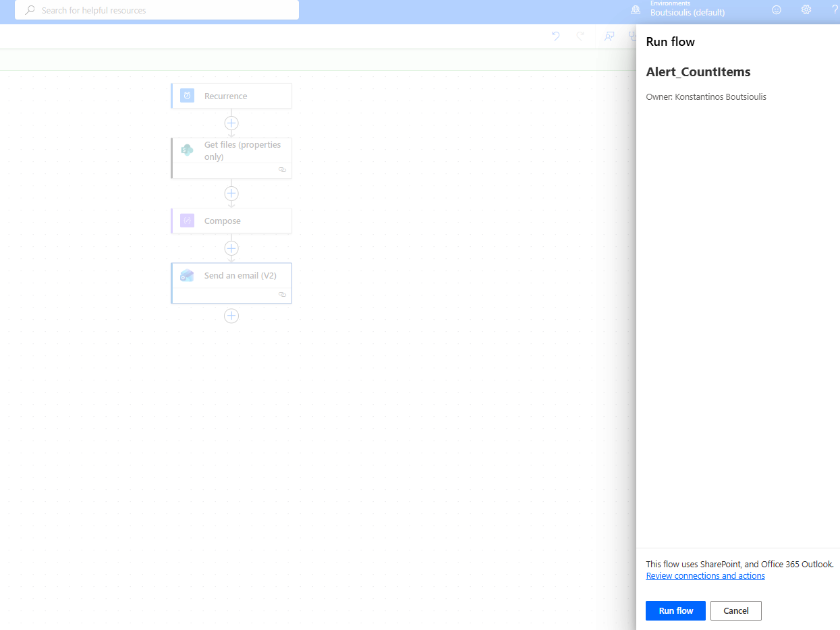840x630 pixels.
Task: Click the undo arrow in the toolbar
Action: (x=556, y=36)
